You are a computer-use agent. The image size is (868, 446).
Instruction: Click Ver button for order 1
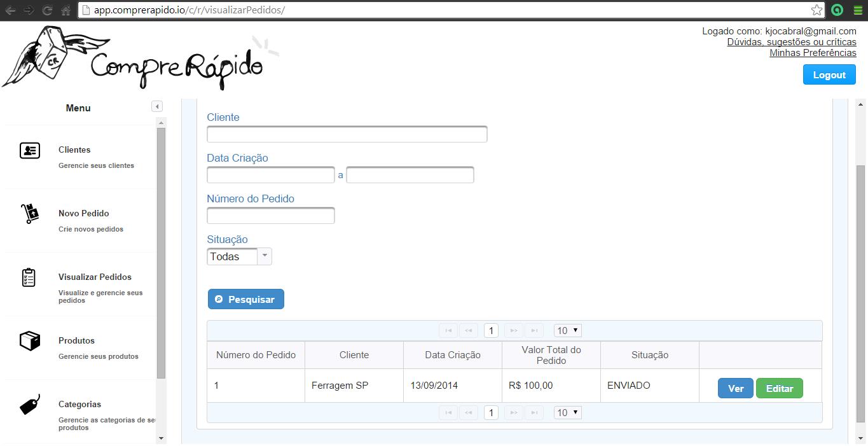pos(735,389)
